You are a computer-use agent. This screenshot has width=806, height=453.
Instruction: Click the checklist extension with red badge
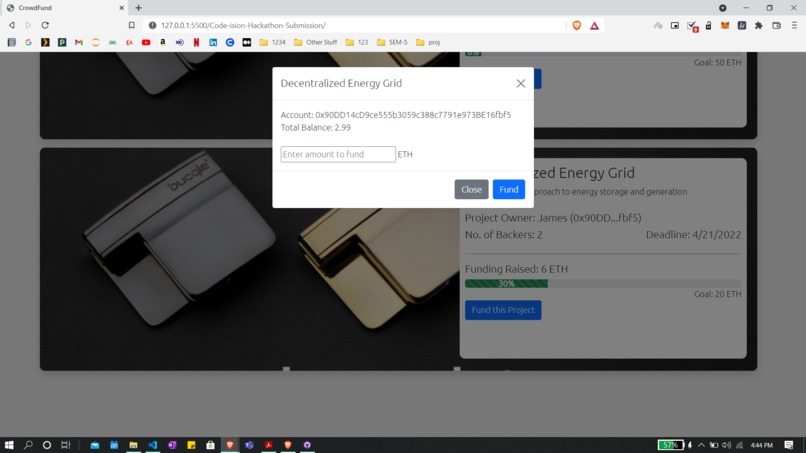(x=692, y=26)
